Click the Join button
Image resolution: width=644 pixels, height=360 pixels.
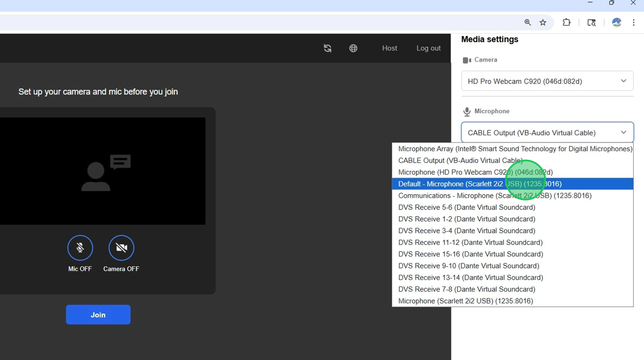coord(98,315)
